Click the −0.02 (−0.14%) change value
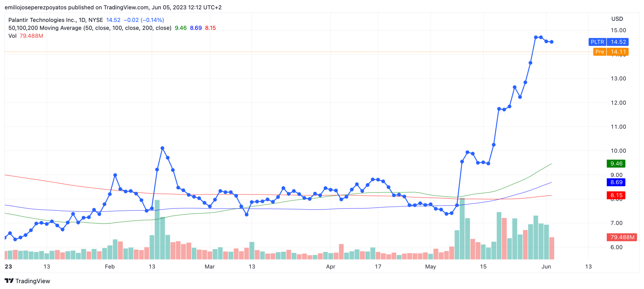This screenshot has height=289, width=644. (x=144, y=20)
